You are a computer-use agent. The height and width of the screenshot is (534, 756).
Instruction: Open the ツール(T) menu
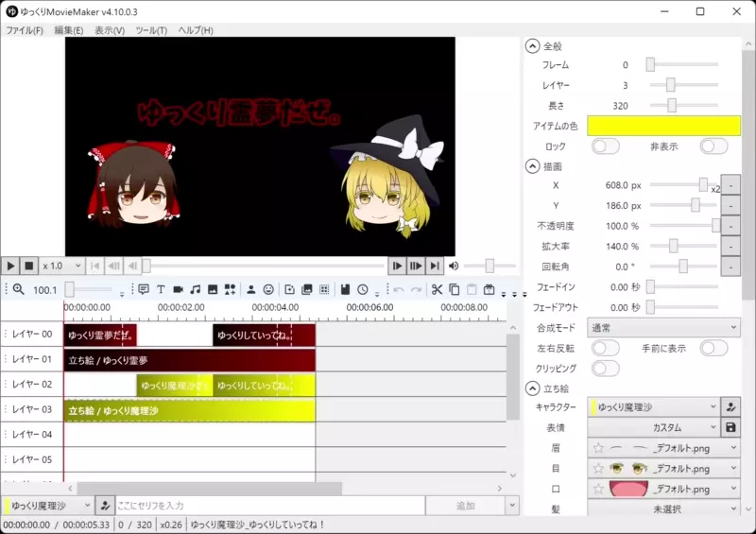pos(151,30)
